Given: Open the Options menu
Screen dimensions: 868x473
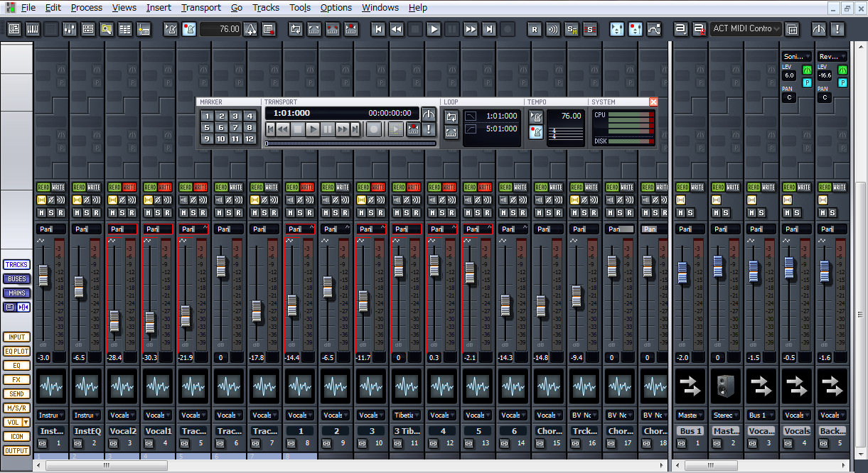Looking at the screenshot, I should [336, 8].
